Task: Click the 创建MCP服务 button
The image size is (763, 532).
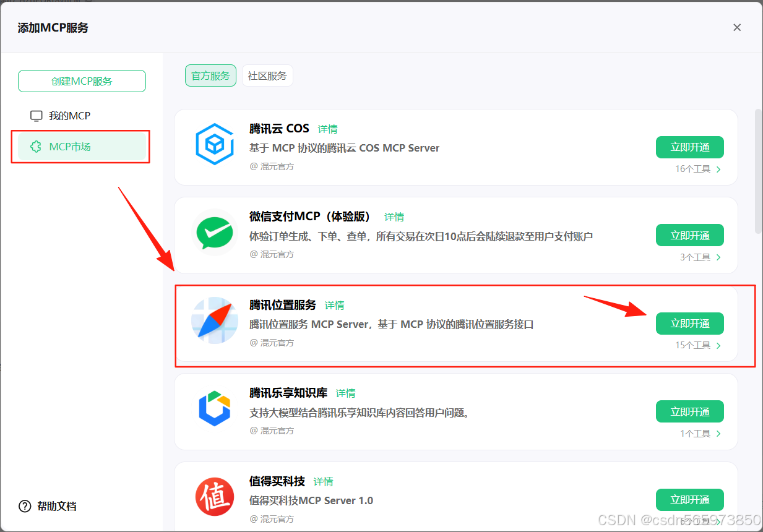Action: tap(82, 81)
